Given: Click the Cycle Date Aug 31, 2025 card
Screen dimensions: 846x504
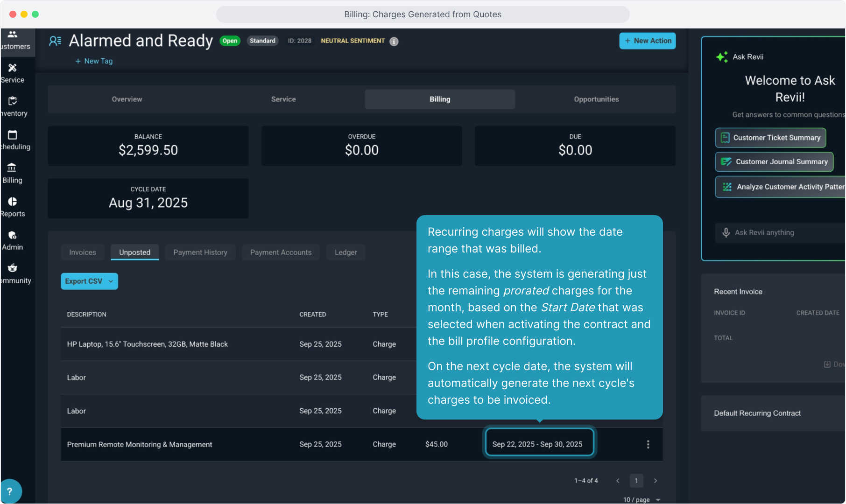Looking at the screenshot, I should click(x=148, y=198).
